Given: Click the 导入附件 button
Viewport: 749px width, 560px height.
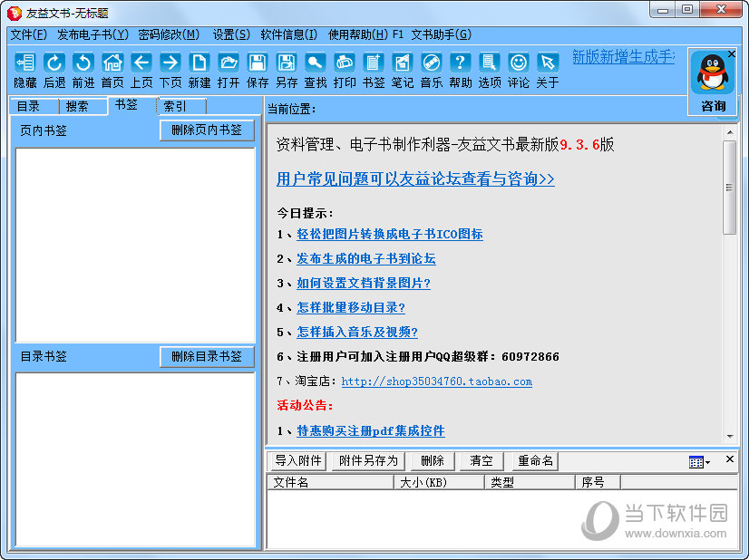Looking at the screenshot, I should click(x=298, y=460).
